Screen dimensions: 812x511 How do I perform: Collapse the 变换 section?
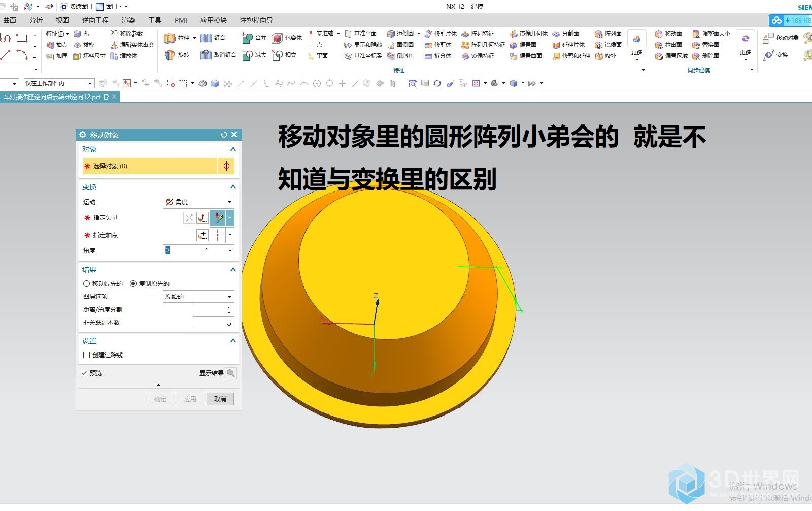coord(233,187)
